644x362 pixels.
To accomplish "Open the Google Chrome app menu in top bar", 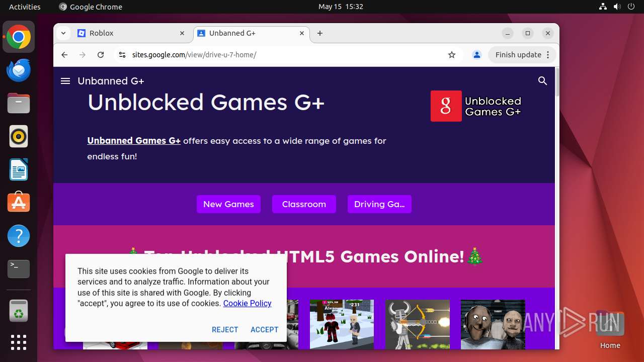I will point(91,7).
